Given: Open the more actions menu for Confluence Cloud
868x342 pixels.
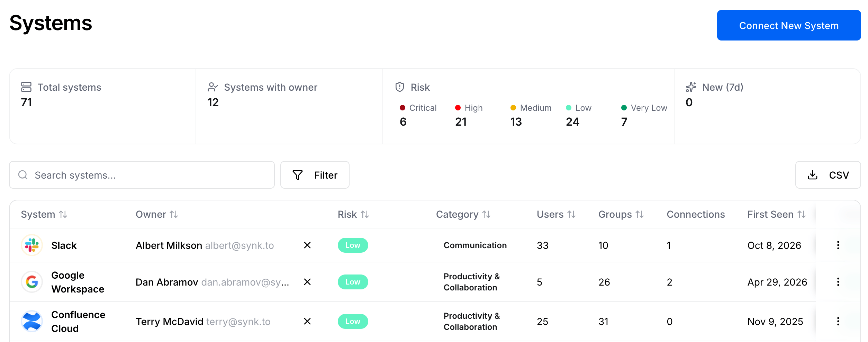Looking at the screenshot, I should (x=838, y=321).
